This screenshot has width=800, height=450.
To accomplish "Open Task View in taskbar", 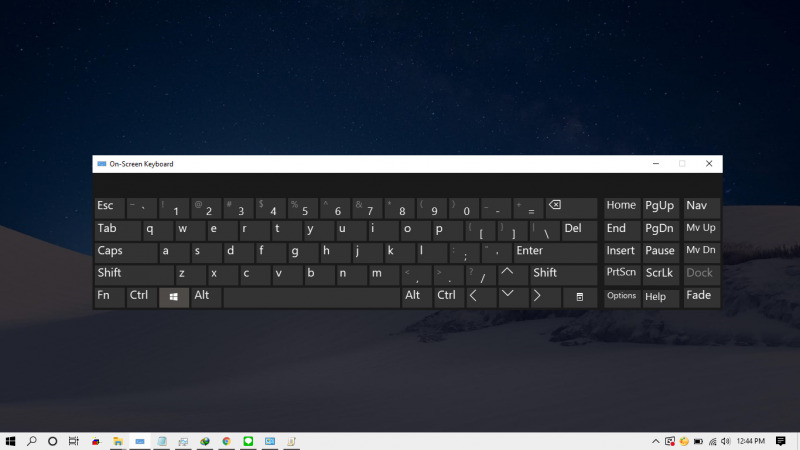I will tap(74, 441).
